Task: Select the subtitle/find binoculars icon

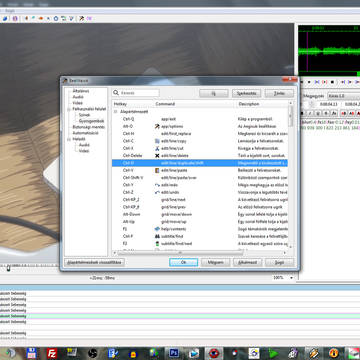Action: pyautogui.click(x=157, y=236)
